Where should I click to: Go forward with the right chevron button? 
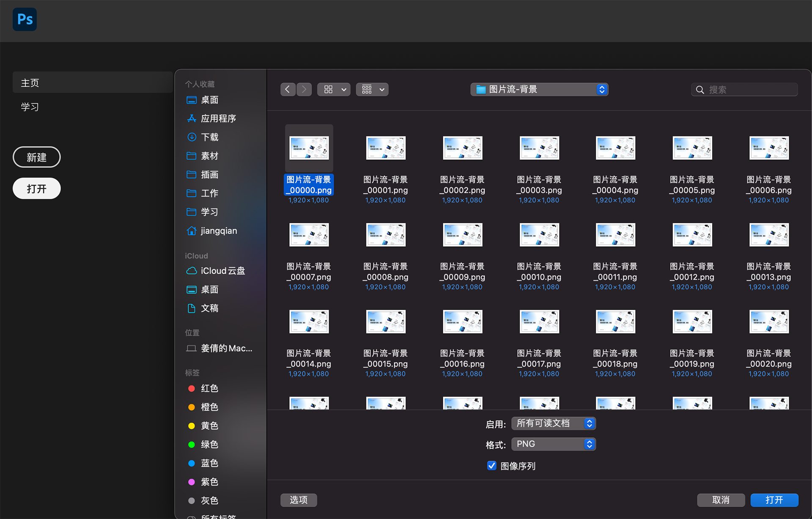click(304, 89)
